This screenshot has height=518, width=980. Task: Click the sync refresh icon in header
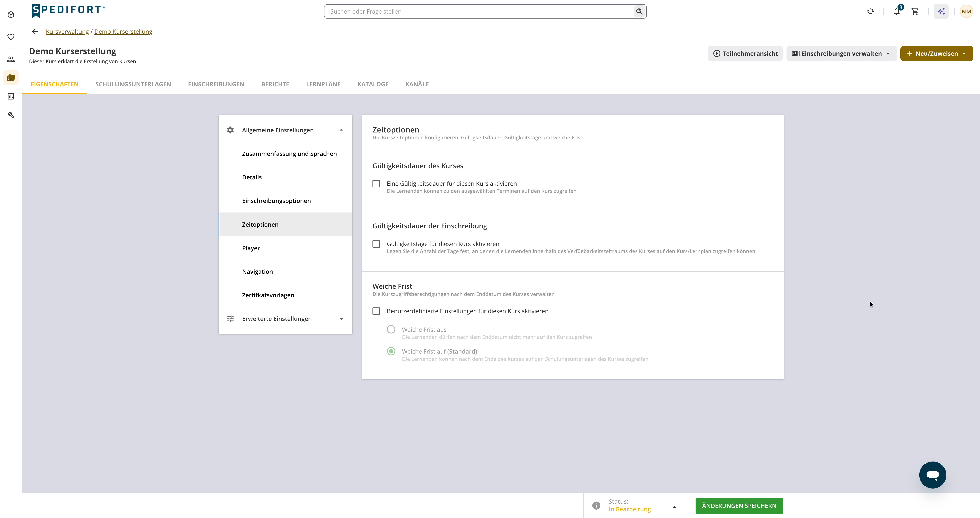coord(871,11)
